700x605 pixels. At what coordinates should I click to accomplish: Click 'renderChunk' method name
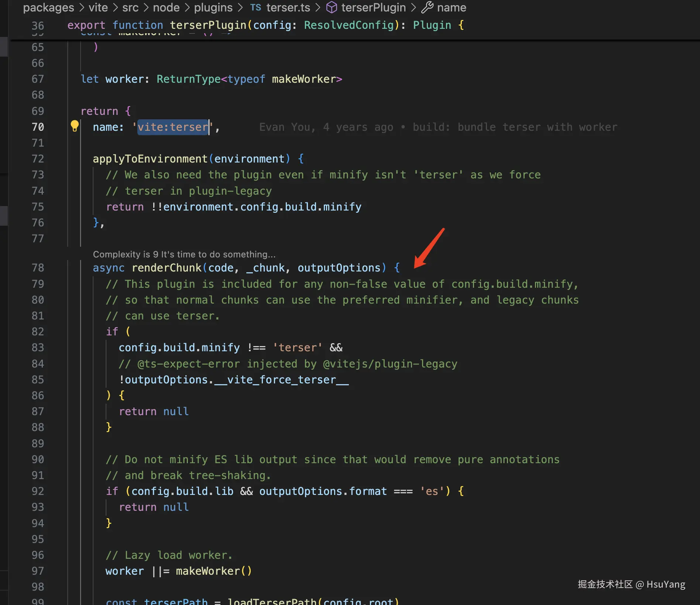click(x=167, y=268)
